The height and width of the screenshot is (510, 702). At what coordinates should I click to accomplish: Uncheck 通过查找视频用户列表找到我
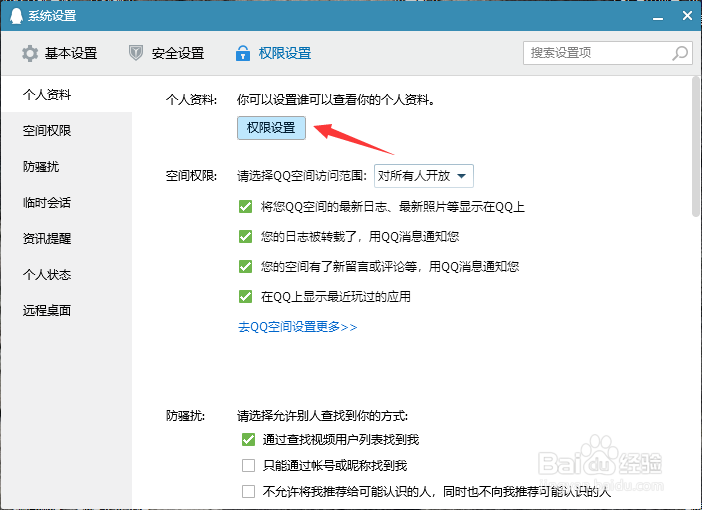pyautogui.click(x=248, y=440)
